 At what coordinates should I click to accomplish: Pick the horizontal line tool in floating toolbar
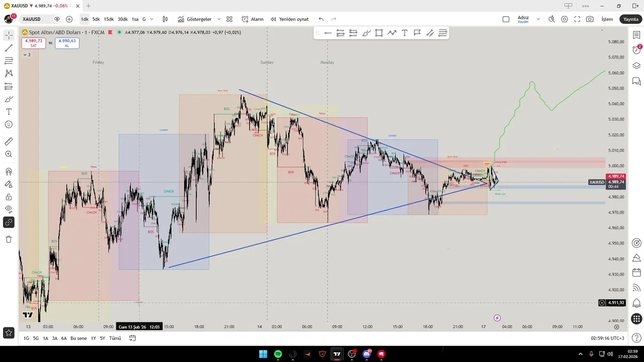coord(328,33)
